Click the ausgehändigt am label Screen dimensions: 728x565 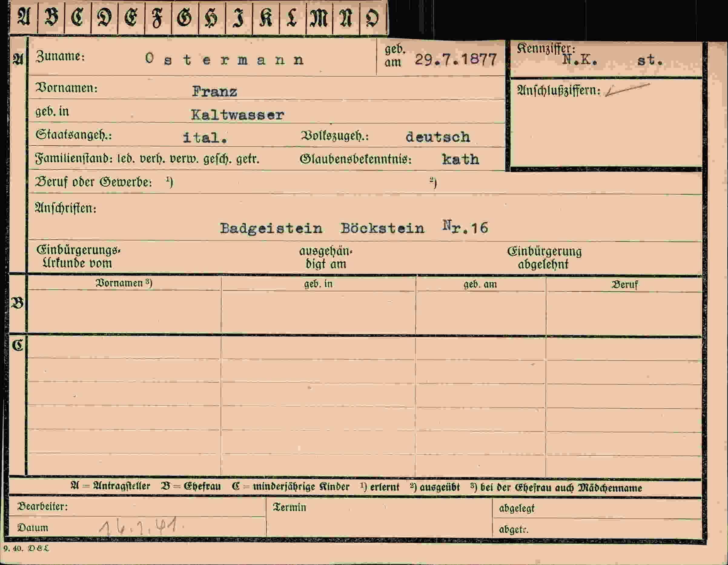click(x=326, y=257)
